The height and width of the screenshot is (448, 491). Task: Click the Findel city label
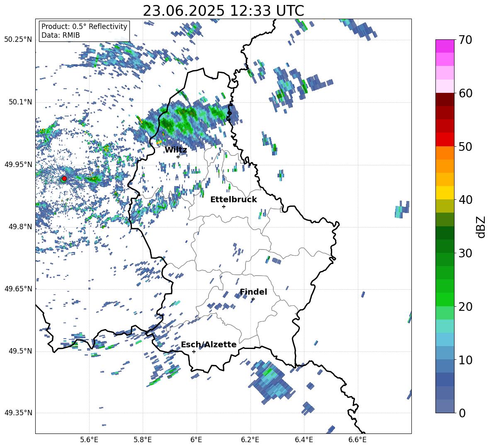tap(253, 292)
